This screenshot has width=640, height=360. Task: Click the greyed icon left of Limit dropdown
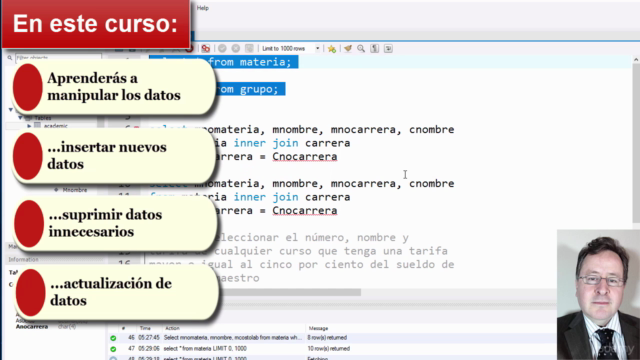pyautogui.click(x=249, y=49)
